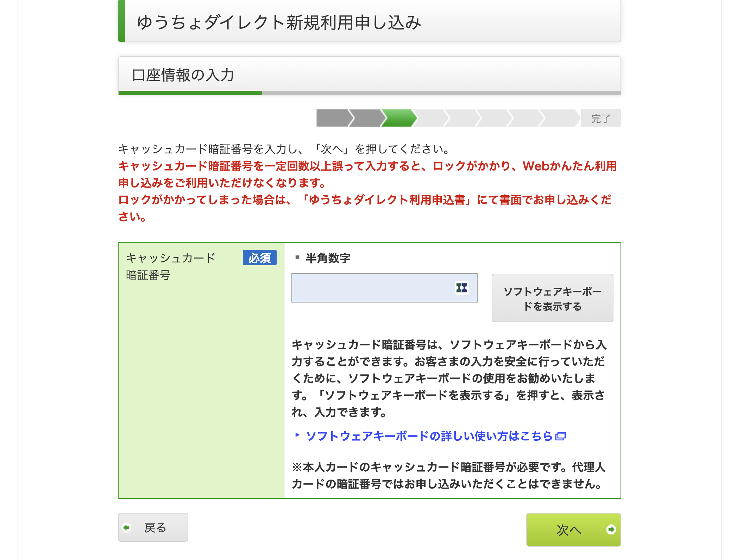Click the active green progress step arrow
This screenshot has height=560, width=737.
399,118
